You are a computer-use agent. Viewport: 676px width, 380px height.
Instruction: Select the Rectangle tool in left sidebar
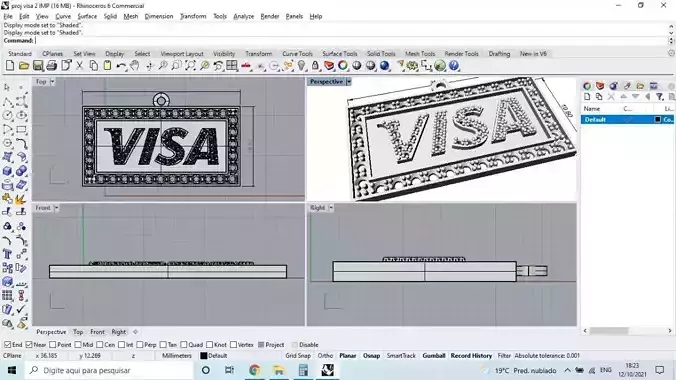click(21, 129)
